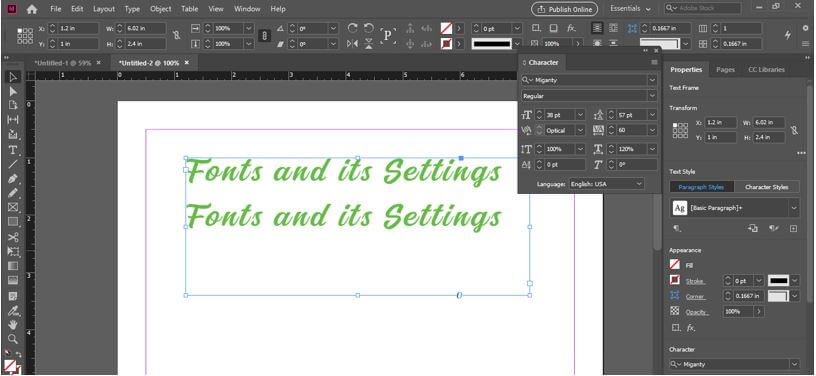
Task: Select the Rectangle tool
Action: (x=13, y=222)
